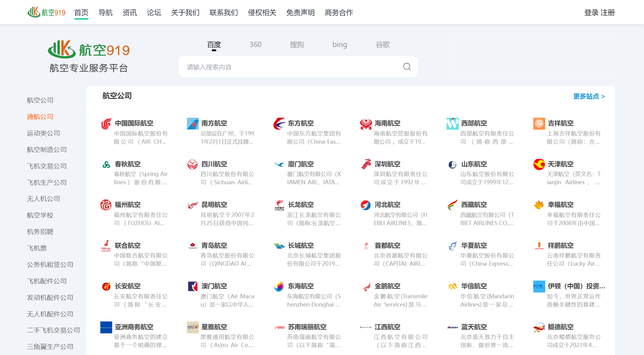Open the 青岛航空 entry title
This screenshot has width=644, height=355.
point(214,246)
